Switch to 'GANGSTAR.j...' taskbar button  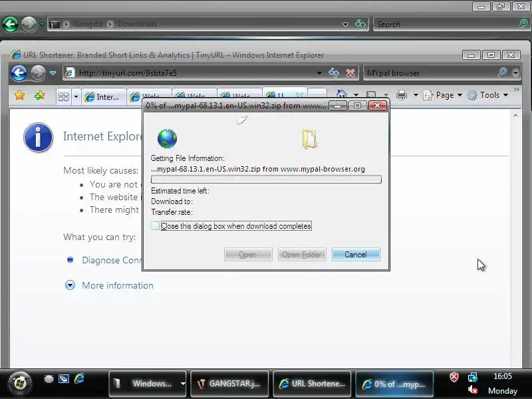[x=229, y=384]
